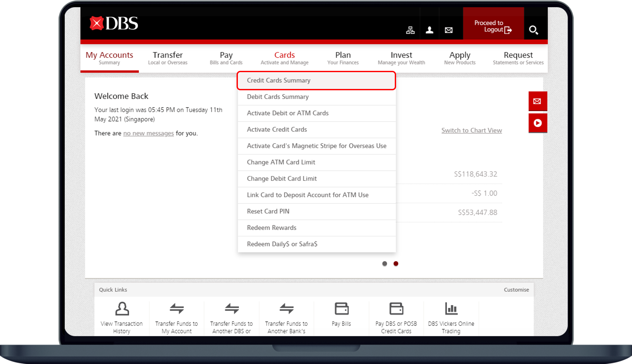The image size is (632, 364).
Task: Click the search magnifier icon
Action: pyautogui.click(x=533, y=30)
